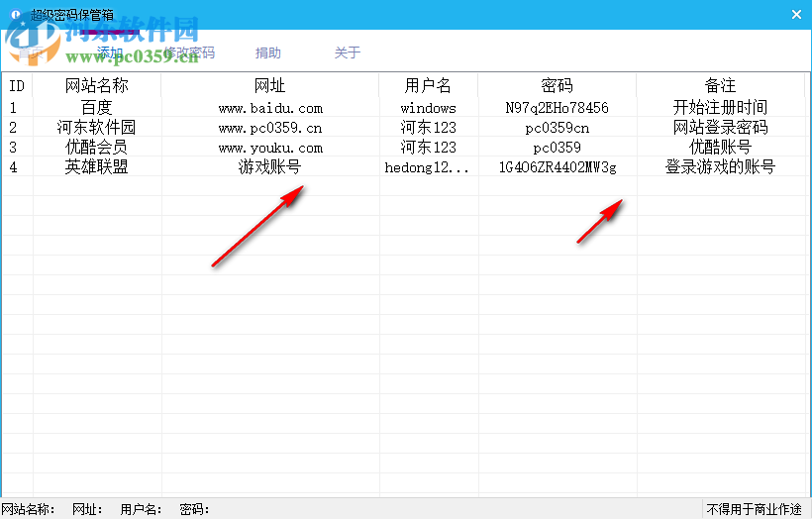This screenshot has width=812, height=519.
Task: Select the 河东软件园 site name cell
Action: pyautogui.click(x=97, y=128)
